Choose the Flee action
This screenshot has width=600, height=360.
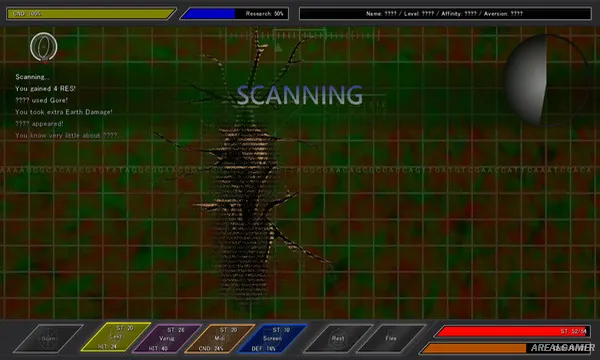click(x=391, y=338)
